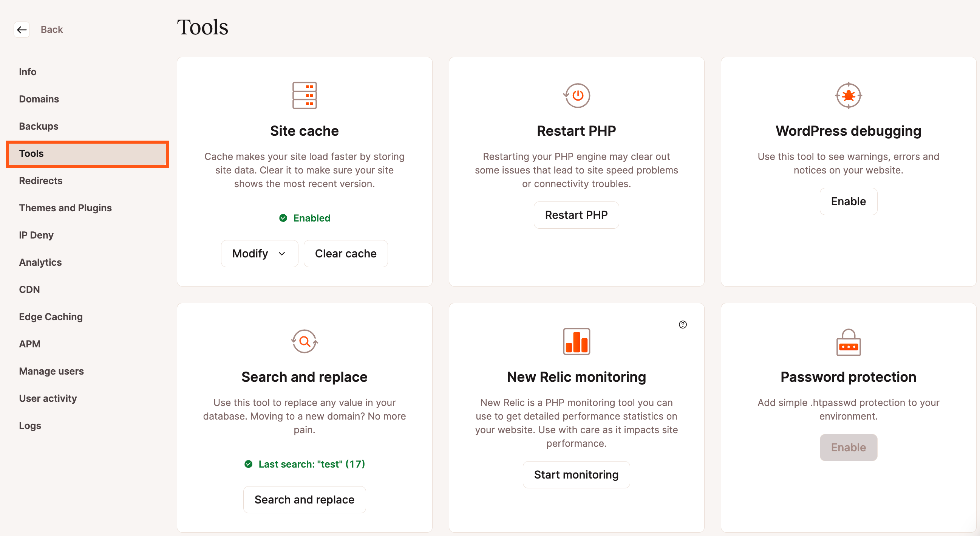Click the New Relic info question mark icon
980x536 pixels.
[x=683, y=324]
